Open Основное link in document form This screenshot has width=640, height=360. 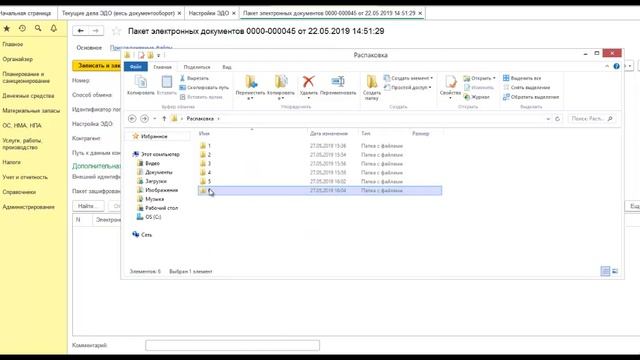coord(89,48)
